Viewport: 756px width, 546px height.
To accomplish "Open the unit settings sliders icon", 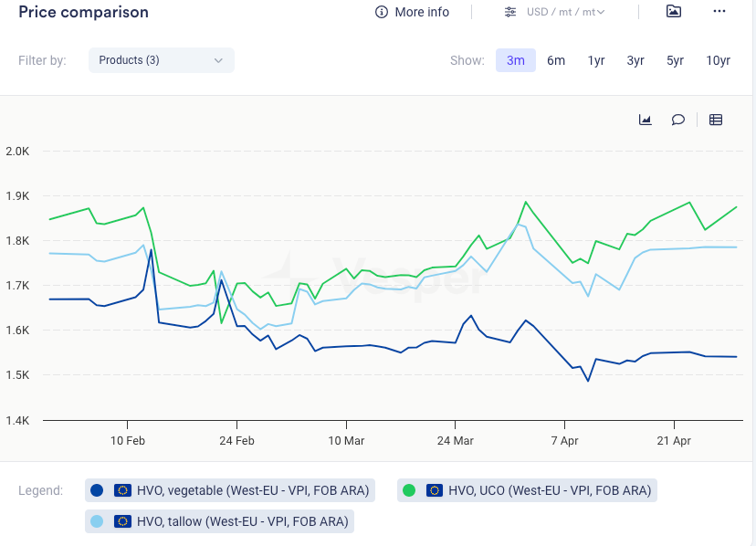I will click(509, 12).
